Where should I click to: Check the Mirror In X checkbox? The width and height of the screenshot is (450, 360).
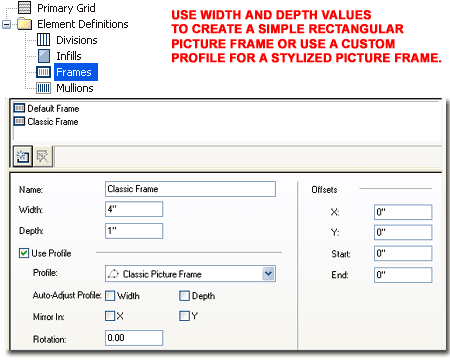[x=110, y=316]
